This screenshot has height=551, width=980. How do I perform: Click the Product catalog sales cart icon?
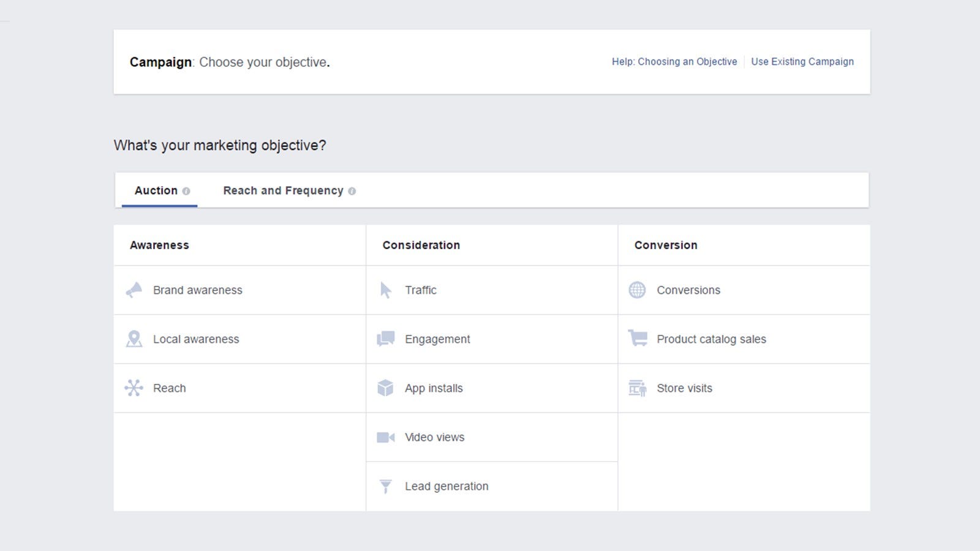click(x=637, y=338)
